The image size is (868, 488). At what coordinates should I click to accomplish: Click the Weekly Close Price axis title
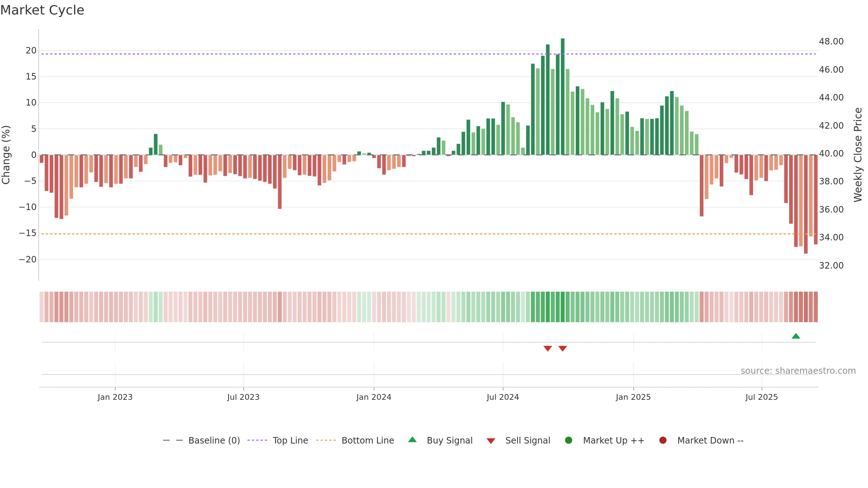tap(858, 155)
